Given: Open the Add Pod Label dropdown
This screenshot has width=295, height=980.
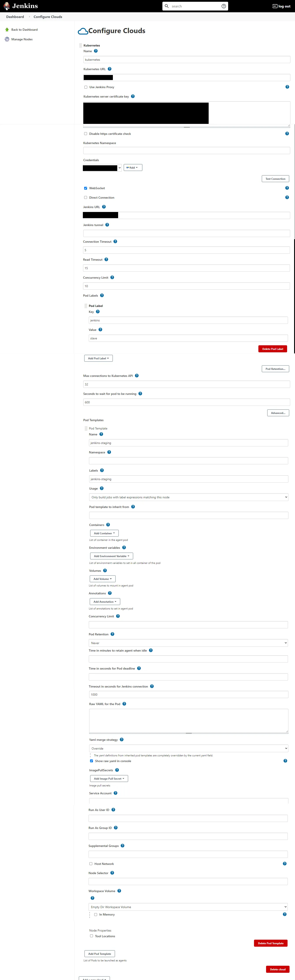Looking at the screenshot, I should [x=98, y=358].
